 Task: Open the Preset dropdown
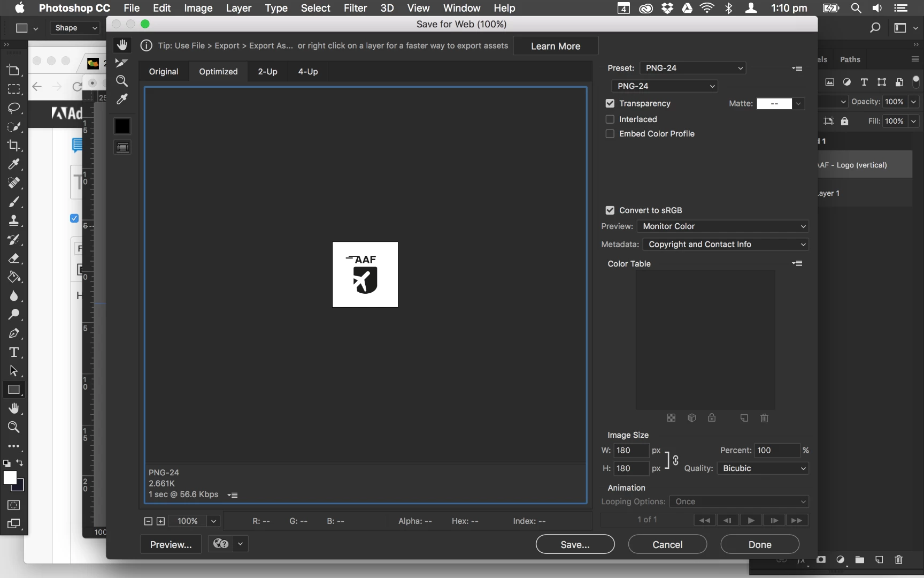(693, 68)
